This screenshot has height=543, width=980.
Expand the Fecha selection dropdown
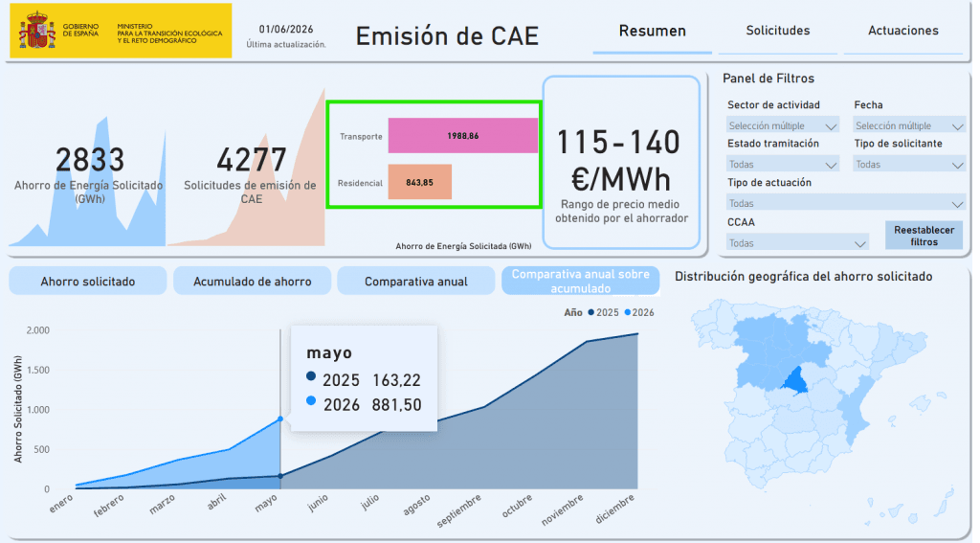click(x=909, y=125)
